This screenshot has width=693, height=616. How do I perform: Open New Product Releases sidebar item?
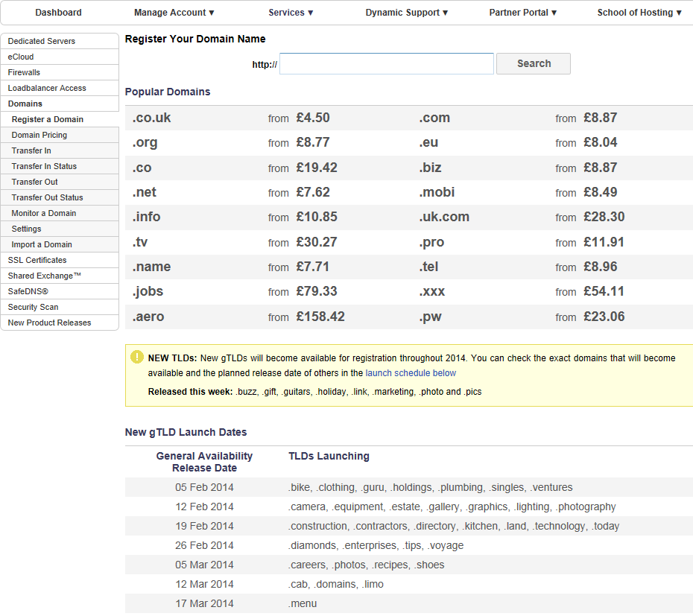60,323
